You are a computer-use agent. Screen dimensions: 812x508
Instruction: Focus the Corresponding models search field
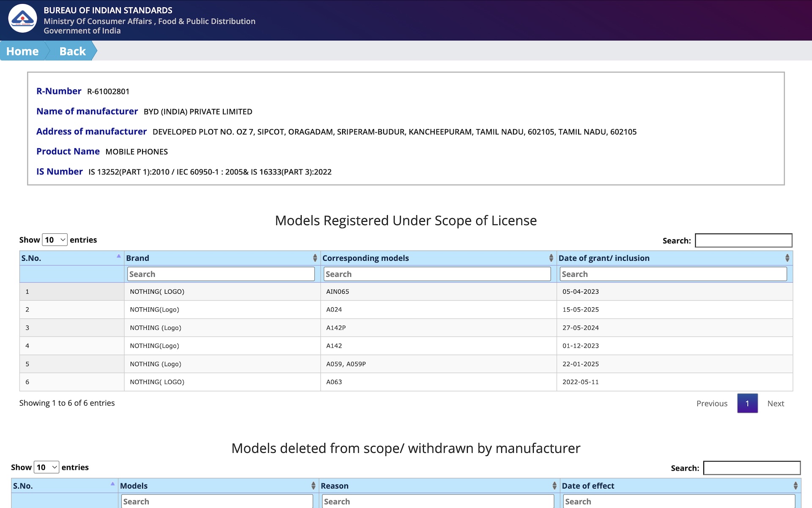tap(437, 274)
